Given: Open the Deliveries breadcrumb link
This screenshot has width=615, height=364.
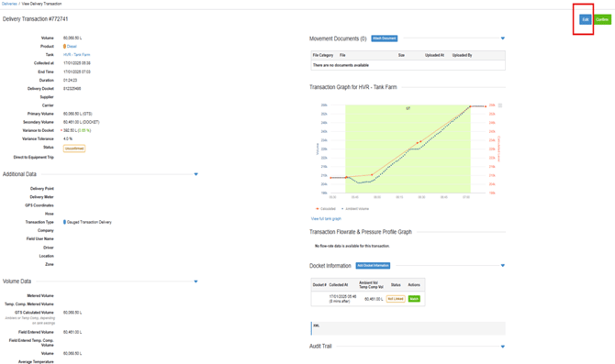Looking at the screenshot, I should click(x=9, y=4).
